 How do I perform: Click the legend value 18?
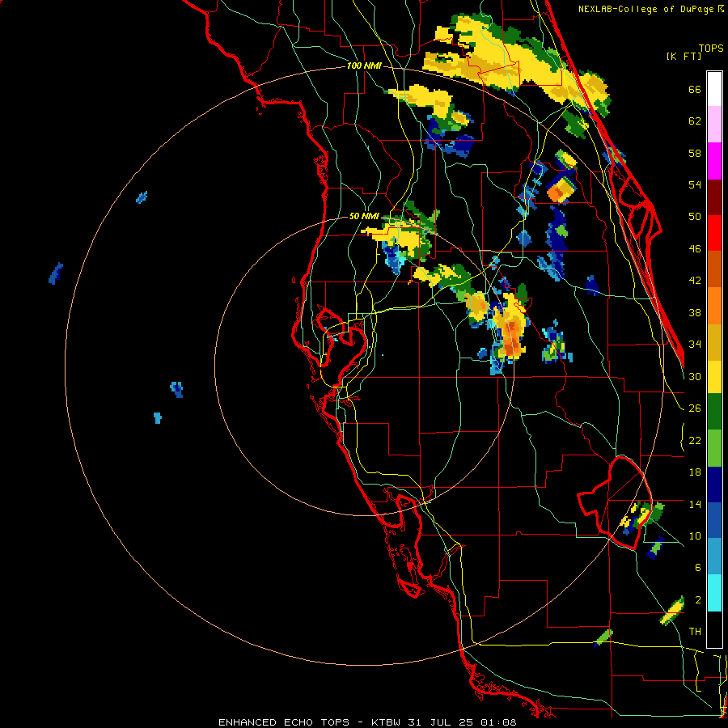pos(695,472)
